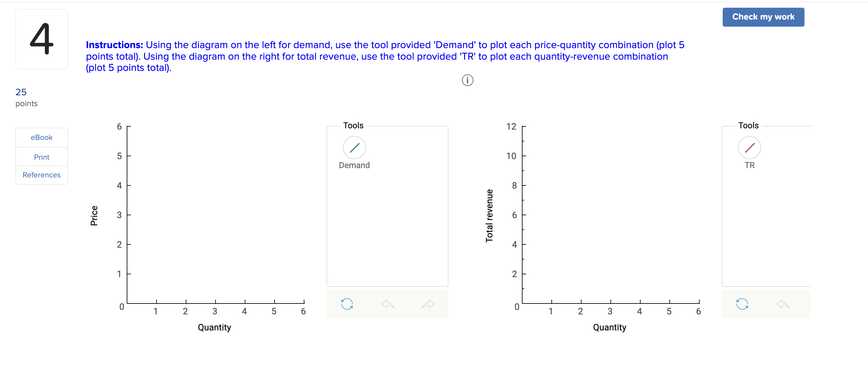The image size is (868, 367).
Task: Undo last action on demand graph
Action: (387, 304)
